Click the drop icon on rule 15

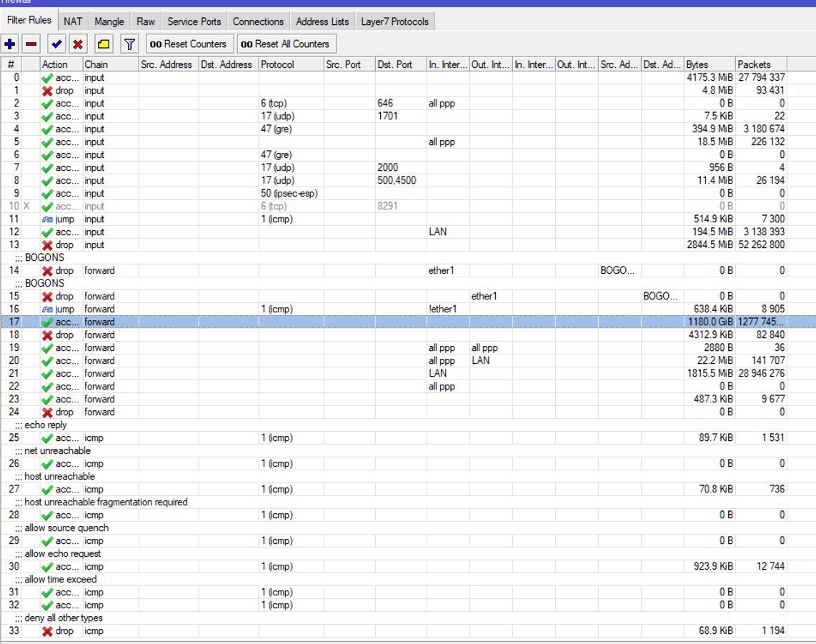point(47,297)
